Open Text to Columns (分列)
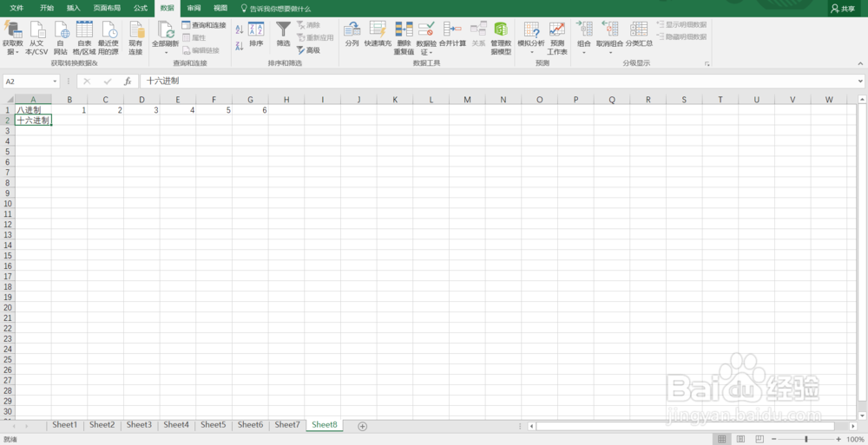This screenshot has width=868, height=445. pos(352,34)
